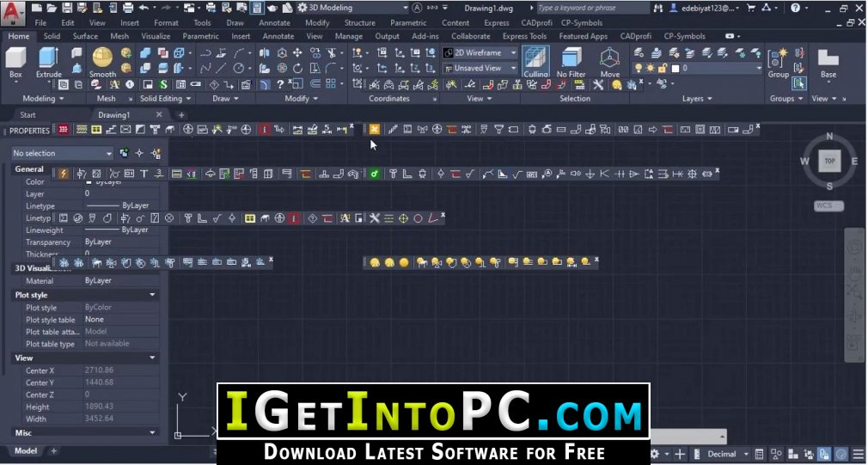Click the Layer Properties icon in Layers panel
The image size is (868, 465).
point(639,52)
